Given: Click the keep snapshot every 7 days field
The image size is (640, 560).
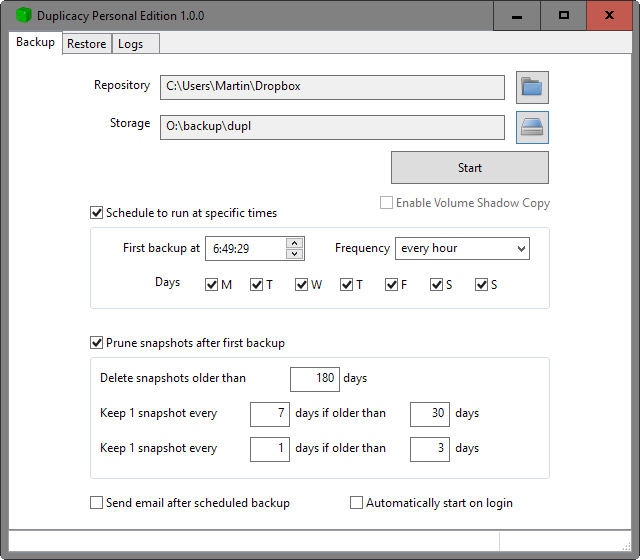Looking at the screenshot, I should 270,414.
